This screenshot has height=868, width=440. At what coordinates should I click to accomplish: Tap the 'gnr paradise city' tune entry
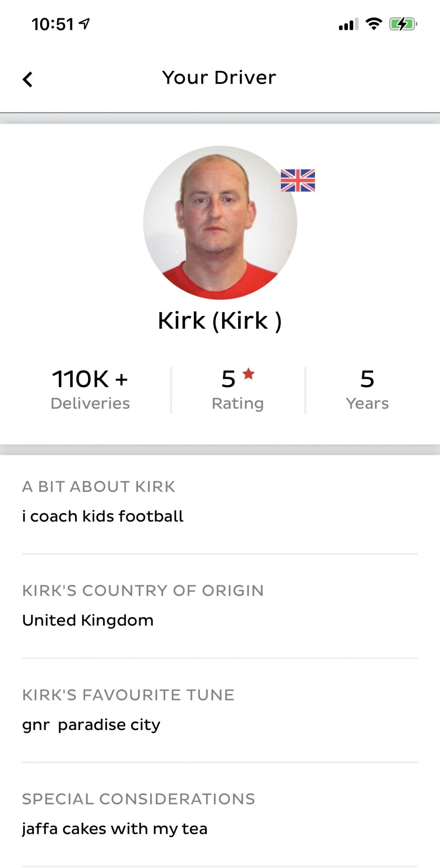pos(91,725)
